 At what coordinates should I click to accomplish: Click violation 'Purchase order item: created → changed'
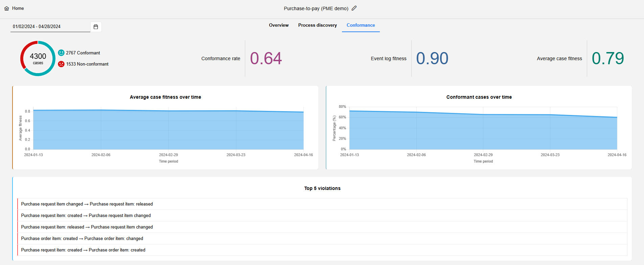point(82,239)
